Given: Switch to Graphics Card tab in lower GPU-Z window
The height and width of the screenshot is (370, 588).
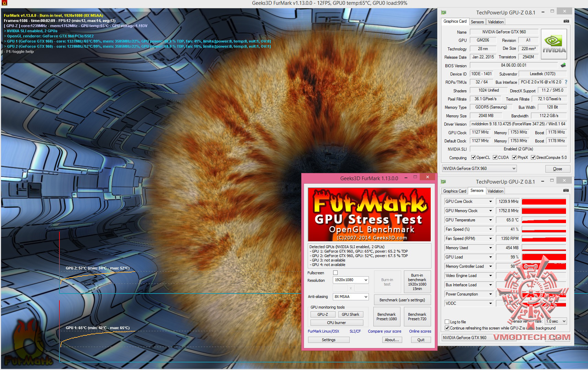Looking at the screenshot, I should click(x=455, y=191).
